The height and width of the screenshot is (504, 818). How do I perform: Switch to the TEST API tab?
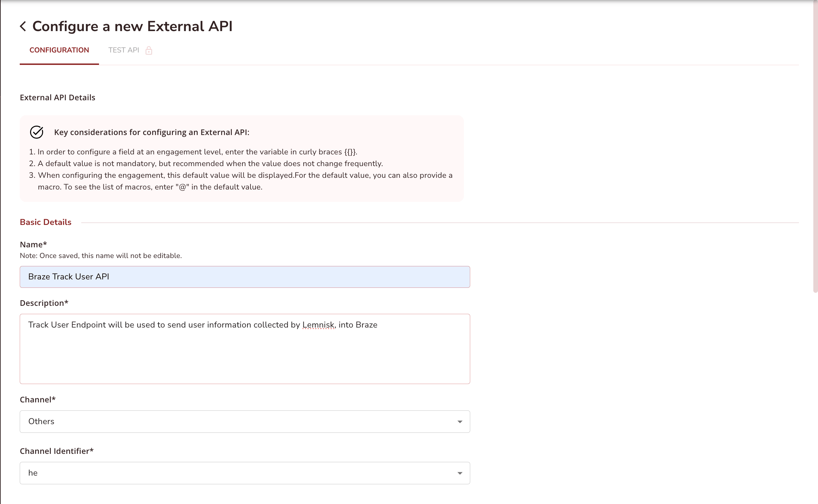(x=124, y=50)
